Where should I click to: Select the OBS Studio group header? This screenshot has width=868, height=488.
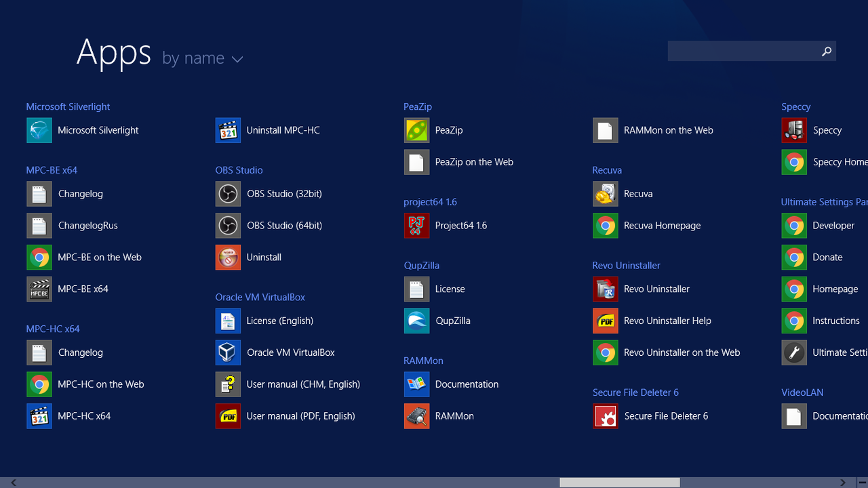[239, 170]
